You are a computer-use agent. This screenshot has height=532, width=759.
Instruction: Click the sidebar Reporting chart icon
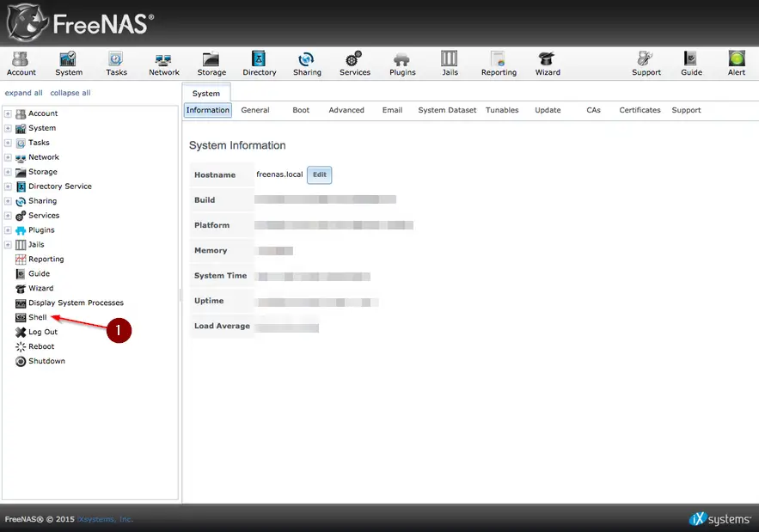coord(21,260)
